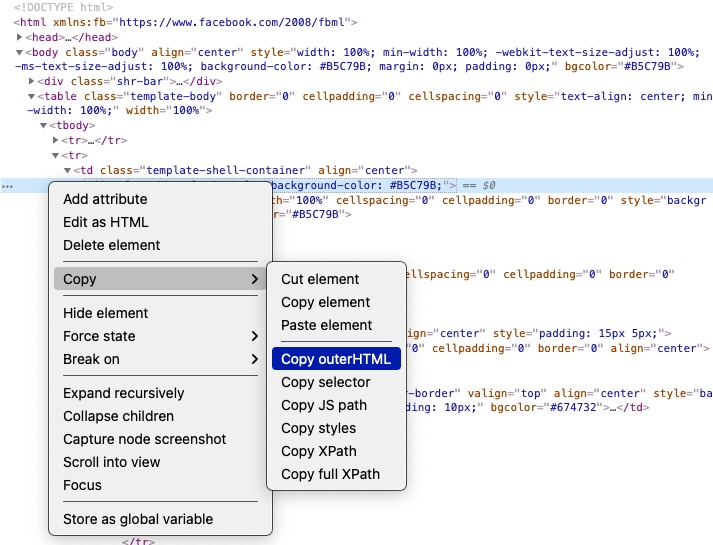Expand the collapsed head element
This screenshot has height=545, width=713.
(x=20, y=37)
